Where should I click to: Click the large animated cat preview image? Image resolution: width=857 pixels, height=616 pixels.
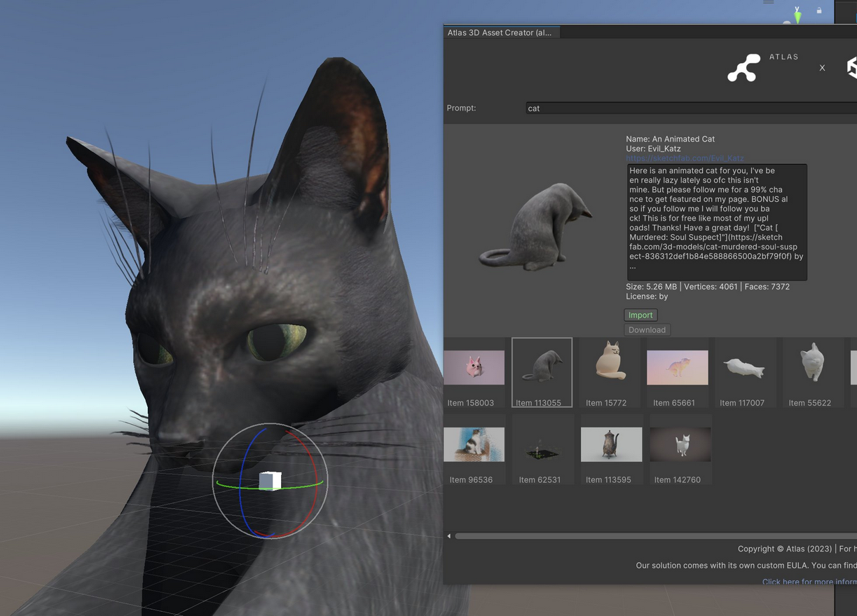[535, 226]
